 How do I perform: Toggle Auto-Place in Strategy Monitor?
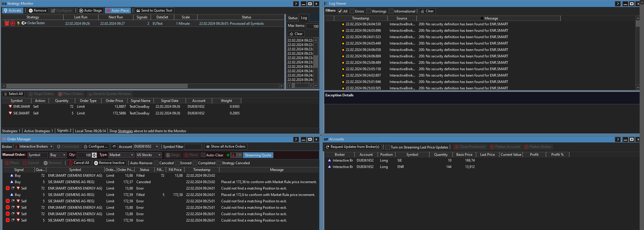tap(118, 10)
